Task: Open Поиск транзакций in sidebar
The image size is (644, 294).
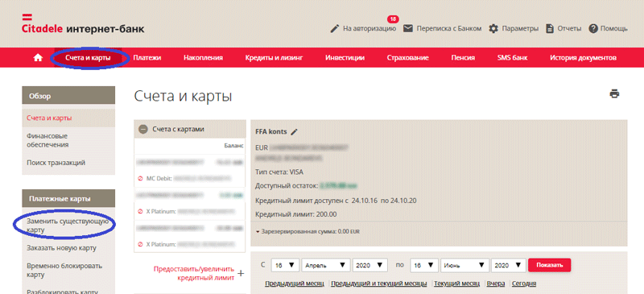Action: pos(56,163)
